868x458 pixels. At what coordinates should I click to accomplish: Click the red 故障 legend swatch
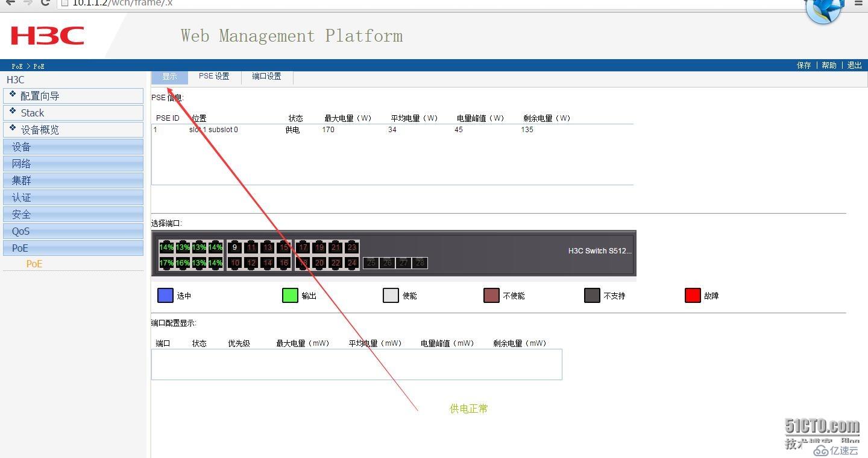pyautogui.click(x=693, y=295)
